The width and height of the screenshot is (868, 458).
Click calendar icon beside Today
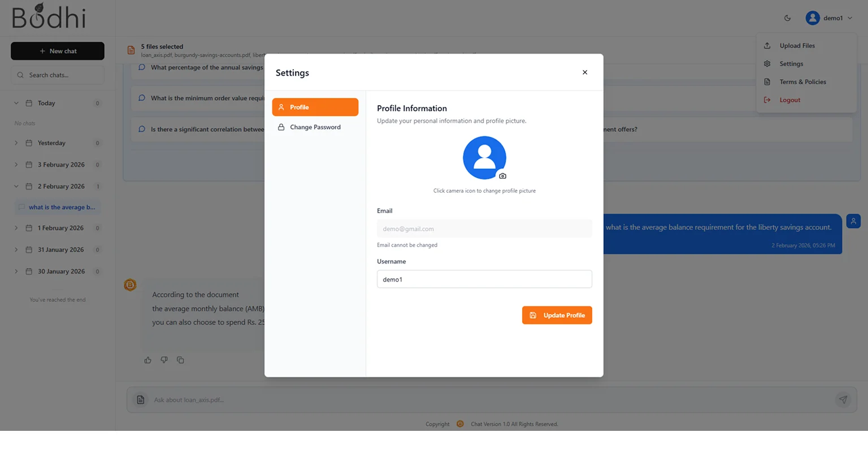click(x=29, y=103)
